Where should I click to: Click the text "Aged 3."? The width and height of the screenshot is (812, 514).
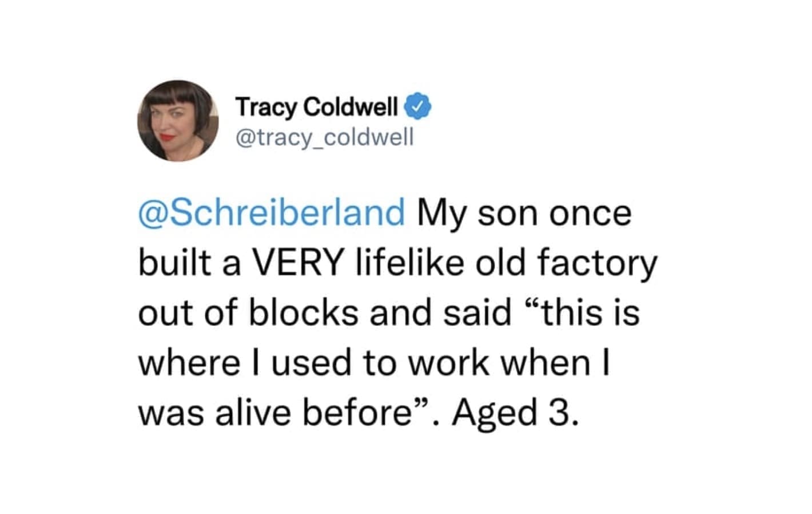pyautogui.click(x=515, y=413)
